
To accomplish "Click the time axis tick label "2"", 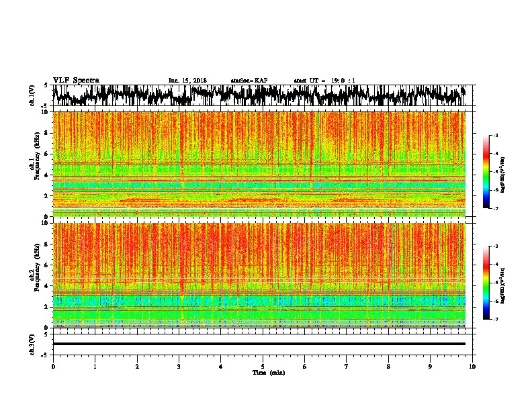I will (137, 367).
